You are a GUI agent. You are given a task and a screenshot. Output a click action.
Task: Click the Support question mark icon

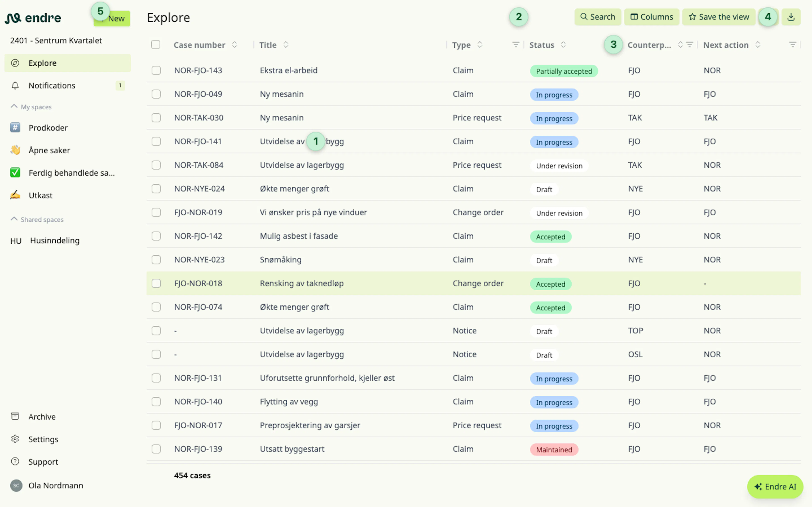point(15,461)
